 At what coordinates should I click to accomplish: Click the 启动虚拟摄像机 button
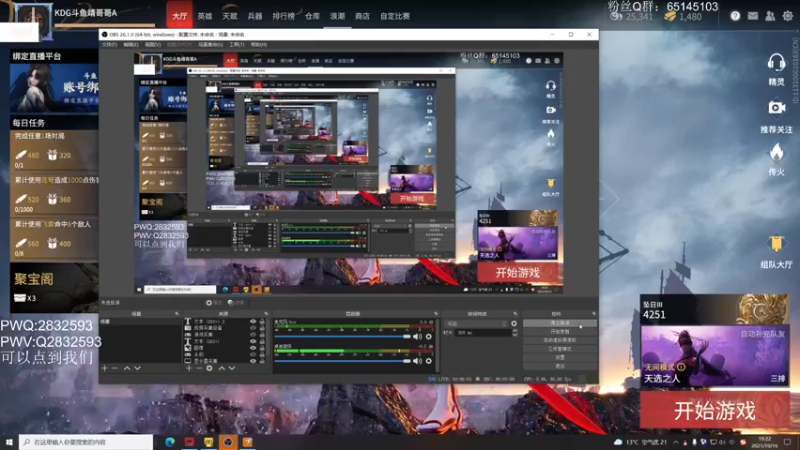560,340
